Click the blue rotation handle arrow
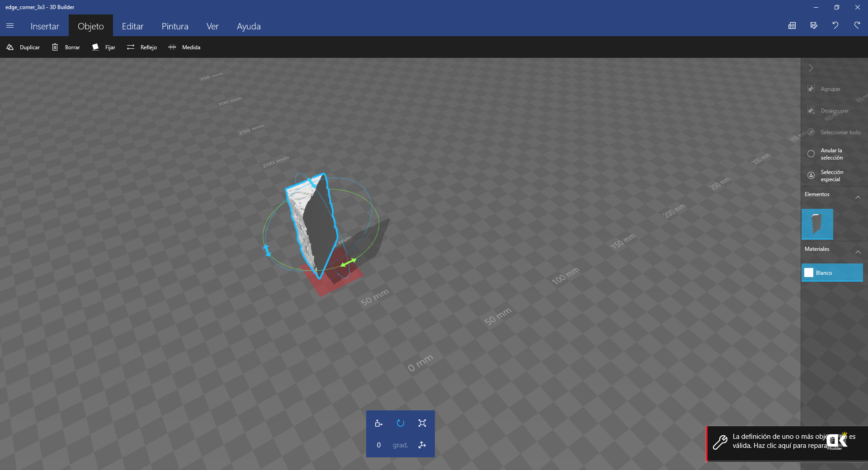The width and height of the screenshot is (868, 470). click(267, 250)
